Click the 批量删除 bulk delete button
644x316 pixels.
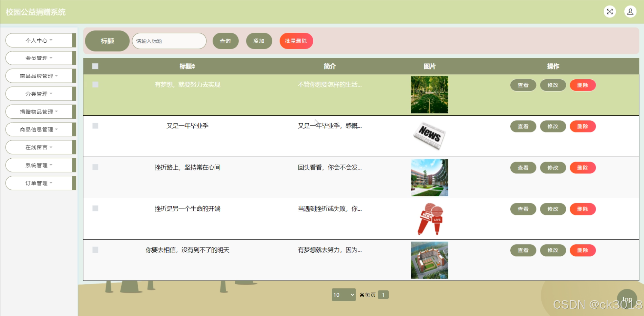coord(296,41)
